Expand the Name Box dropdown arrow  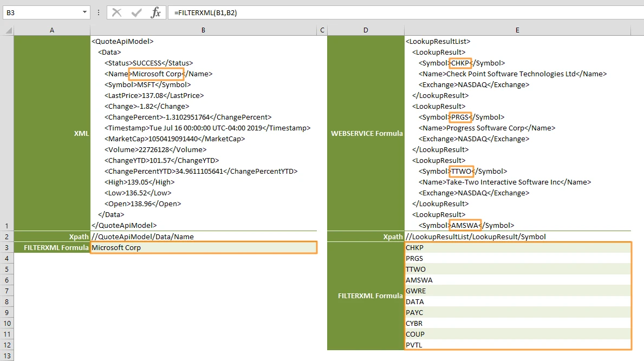tap(84, 12)
